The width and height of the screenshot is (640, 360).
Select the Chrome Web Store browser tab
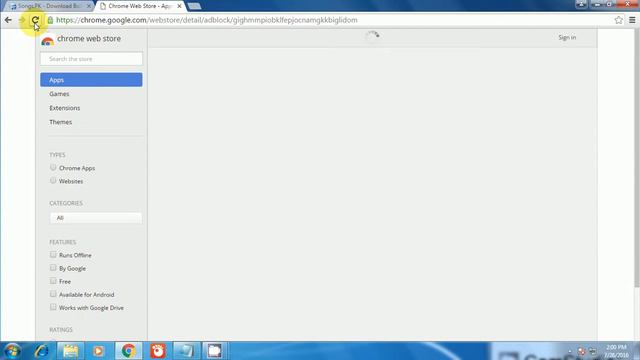[x=140, y=6]
